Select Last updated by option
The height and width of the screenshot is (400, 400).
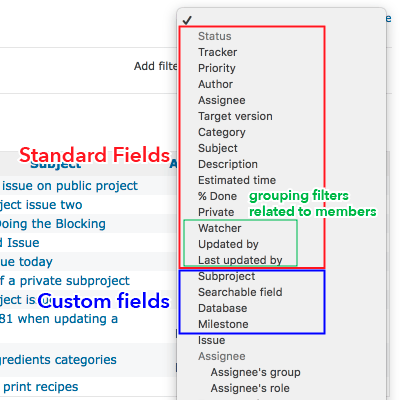240,260
